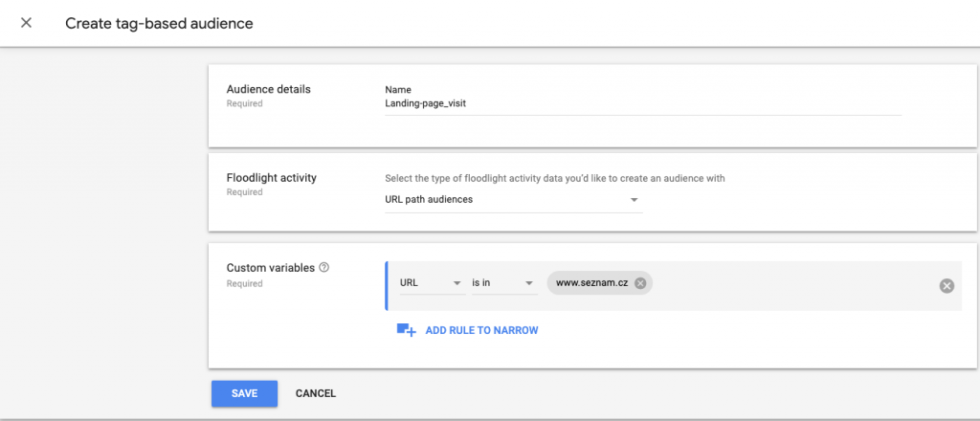Click the Audience details section heading
The width and height of the screenshot is (980, 421).
(268, 89)
